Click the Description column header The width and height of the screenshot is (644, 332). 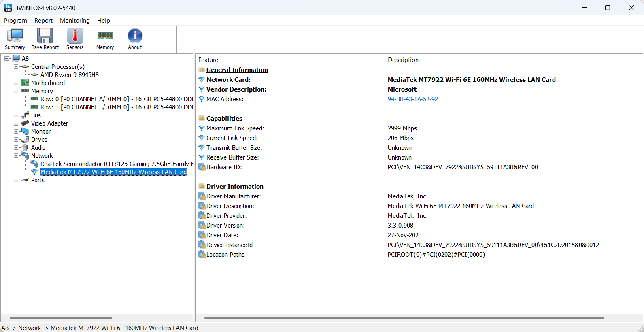coord(403,60)
